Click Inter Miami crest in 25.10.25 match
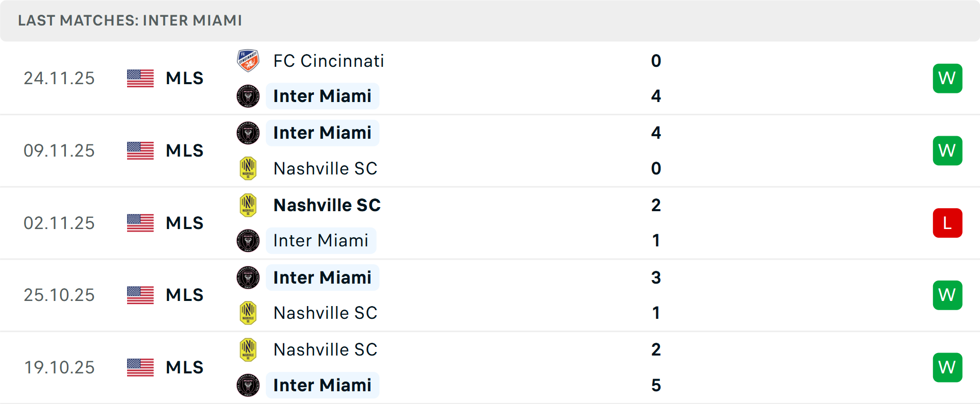The width and height of the screenshot is (980, 404). (248, 277)
